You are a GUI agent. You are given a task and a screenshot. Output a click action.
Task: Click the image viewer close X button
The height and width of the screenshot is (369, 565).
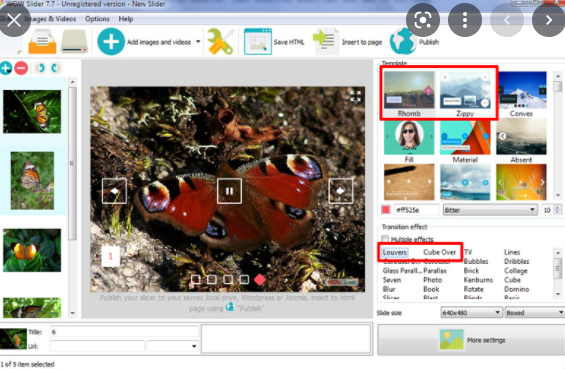point(14,21)
